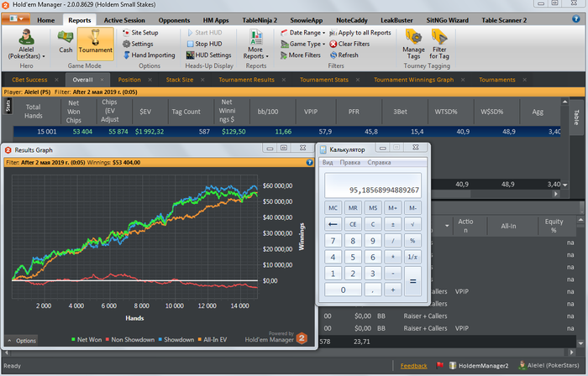Click Alelel (PokerStars) in status bar

pyautogui.click(x=549, y=366)
